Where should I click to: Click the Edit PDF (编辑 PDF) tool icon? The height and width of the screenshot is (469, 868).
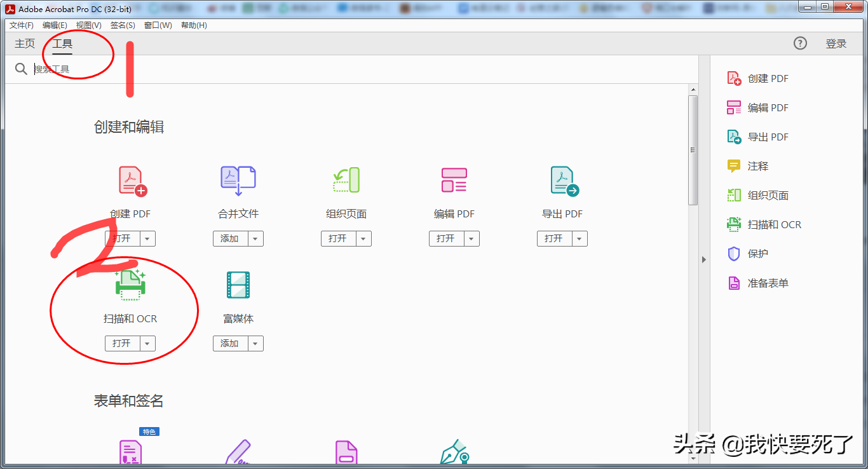click(x=454, y=180)
